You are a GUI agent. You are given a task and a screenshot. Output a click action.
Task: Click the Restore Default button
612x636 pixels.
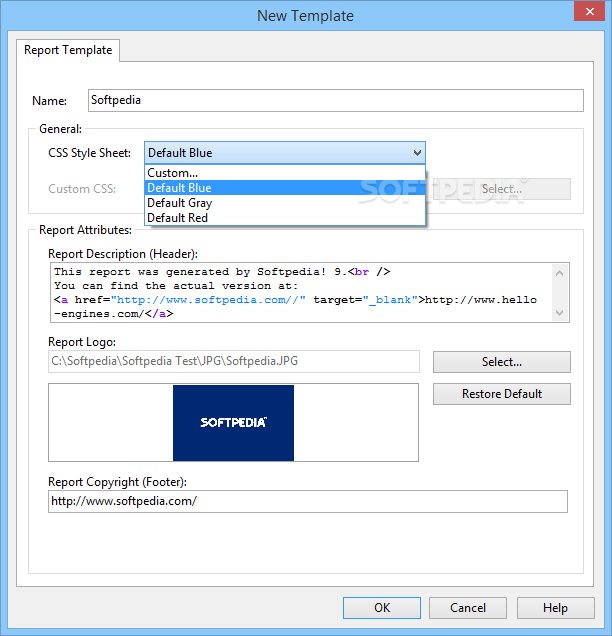(x=502, y=394)
